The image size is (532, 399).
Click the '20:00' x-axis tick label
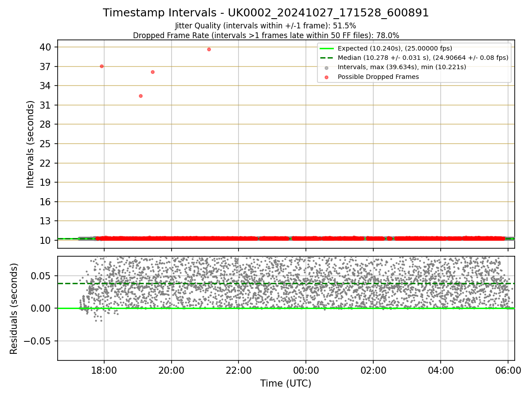pyautogui.click(x=172, y=370)
